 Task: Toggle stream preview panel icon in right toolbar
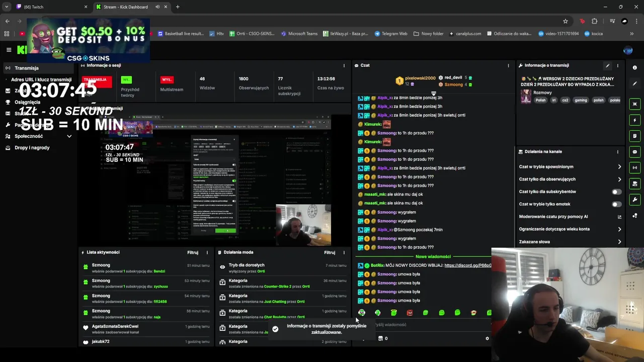[x=635, y=104]
